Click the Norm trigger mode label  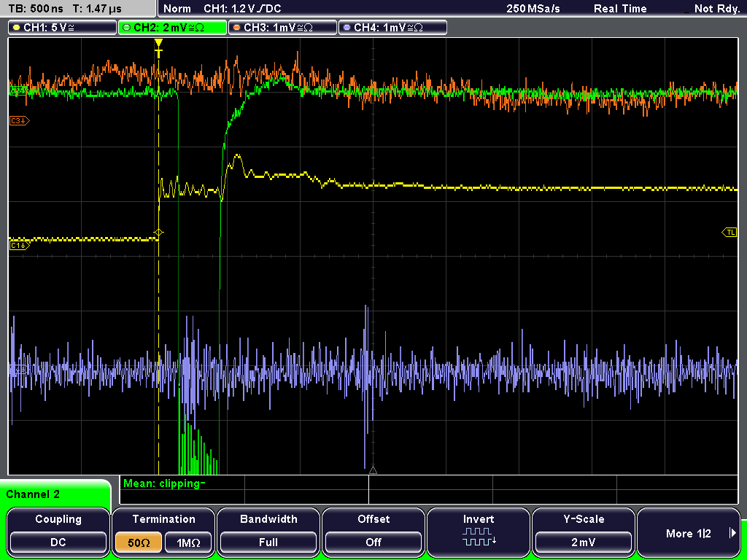coord(177,9)
